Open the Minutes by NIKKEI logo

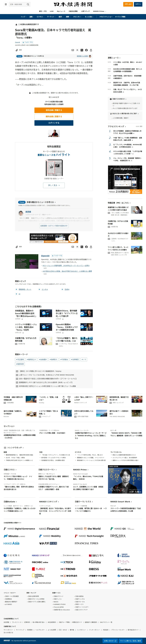coord(14,536)
